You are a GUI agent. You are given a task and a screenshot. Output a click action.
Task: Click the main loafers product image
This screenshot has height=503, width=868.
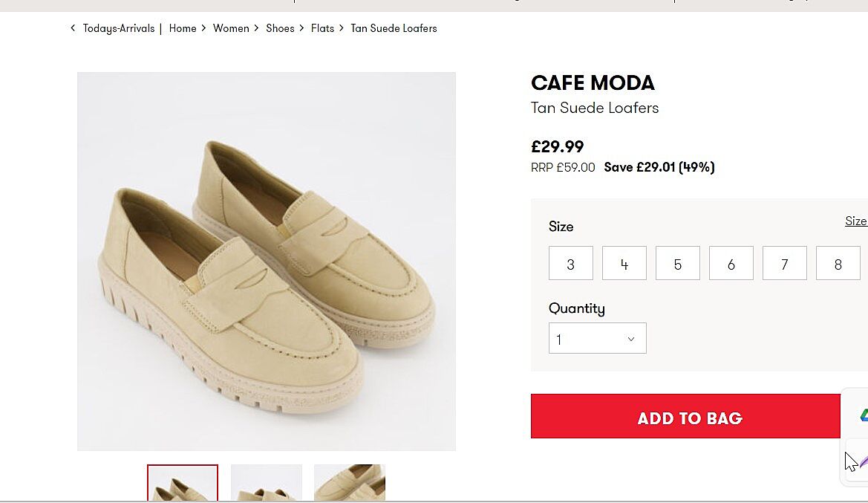pos(267,261)
